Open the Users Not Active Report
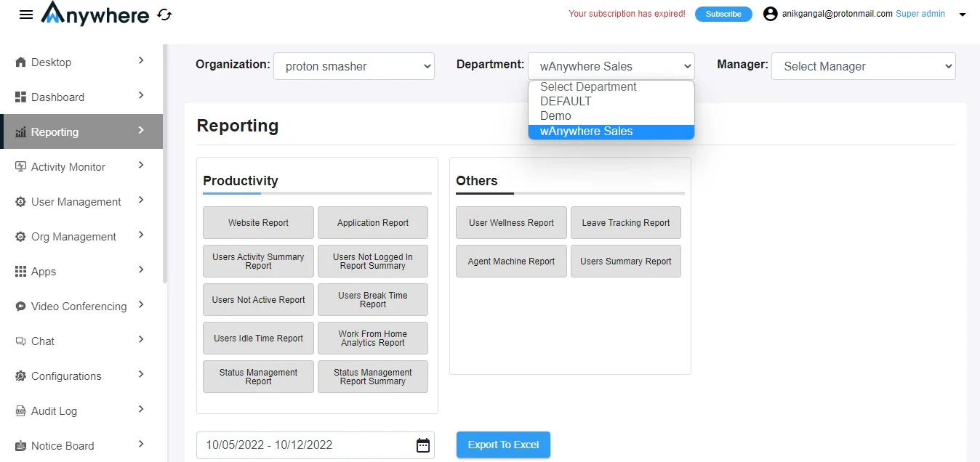 (x=258, y=300)
